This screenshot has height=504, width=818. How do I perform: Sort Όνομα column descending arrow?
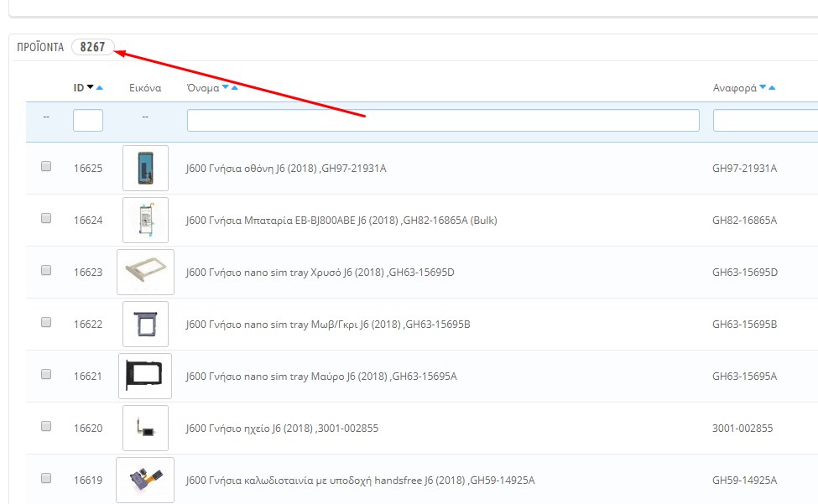click(226, 88)
